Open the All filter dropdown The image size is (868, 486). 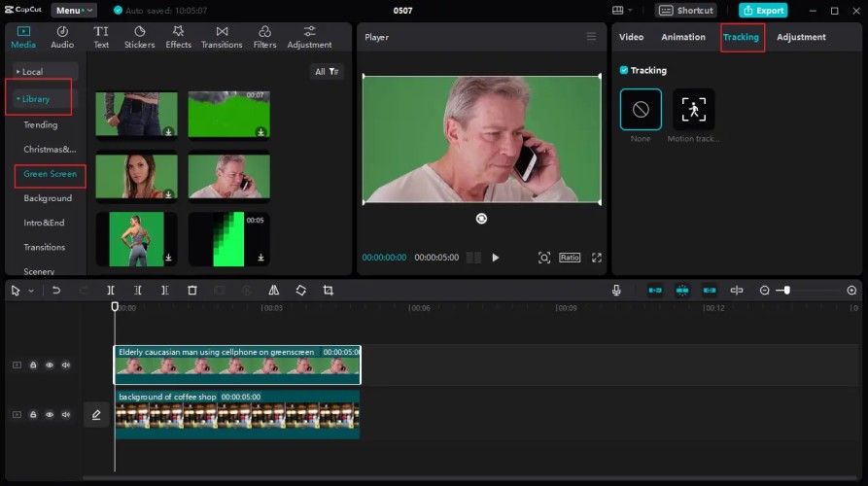coord(327,71)
